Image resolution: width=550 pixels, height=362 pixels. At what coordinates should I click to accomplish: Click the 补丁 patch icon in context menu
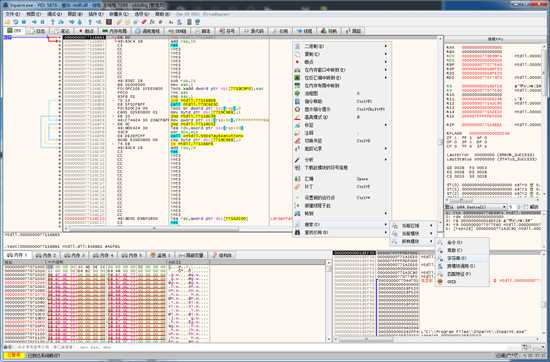tap(297, 187)
